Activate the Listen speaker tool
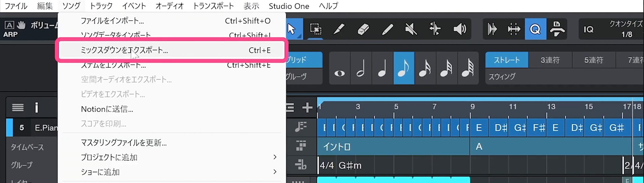Viewport: 644px width, 183px height. 459,29
